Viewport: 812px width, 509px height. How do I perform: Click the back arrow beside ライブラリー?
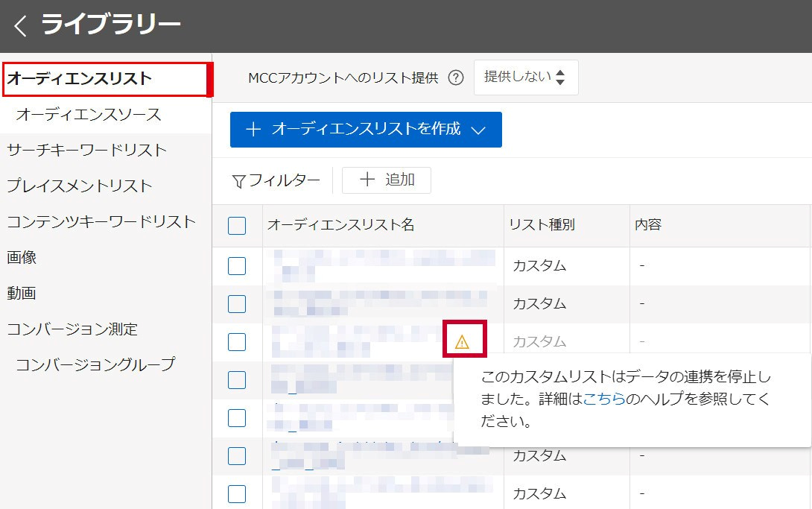20,26
